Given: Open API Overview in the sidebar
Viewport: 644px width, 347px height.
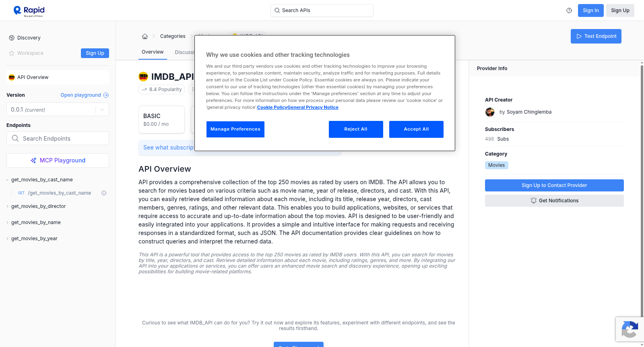Looking at the screenshot, I should point(58,77).
